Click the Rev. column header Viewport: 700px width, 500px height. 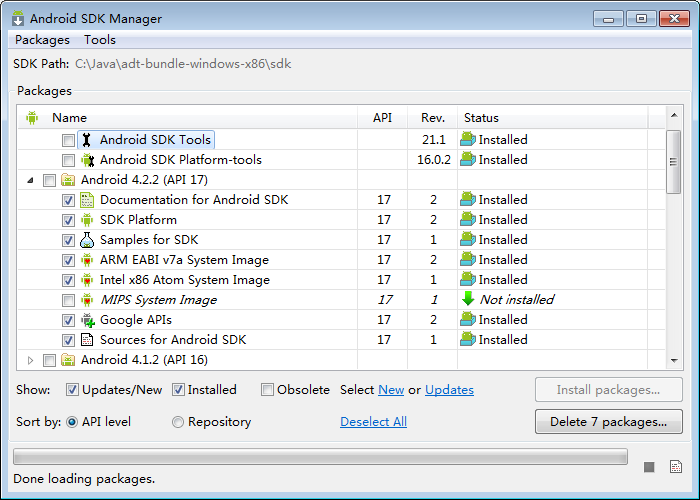click(x=433, y=118)
